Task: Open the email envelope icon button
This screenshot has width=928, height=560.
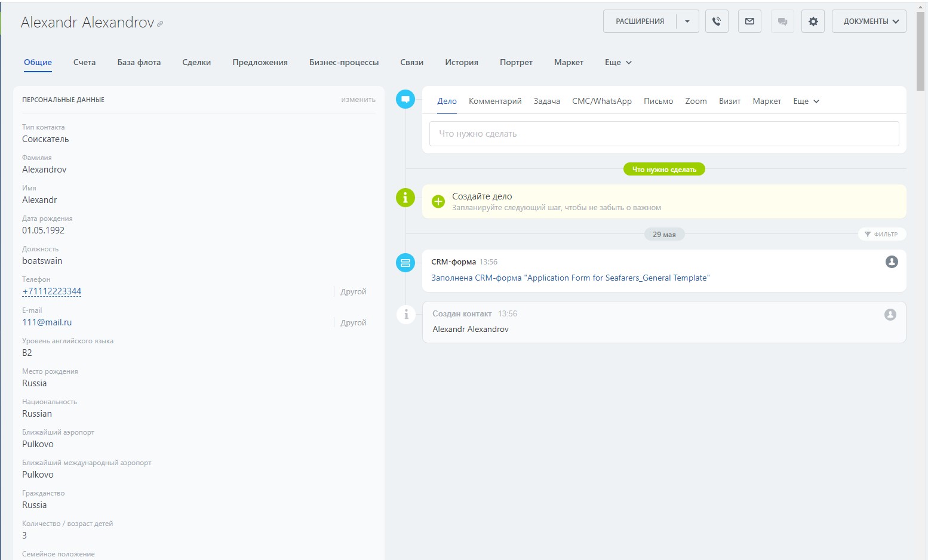Action: tap(749, 21)
